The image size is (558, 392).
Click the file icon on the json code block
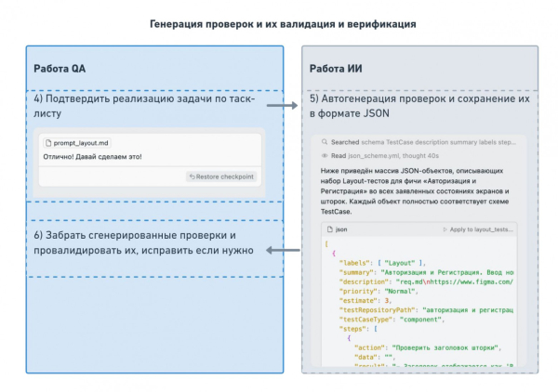pos(328,229)
